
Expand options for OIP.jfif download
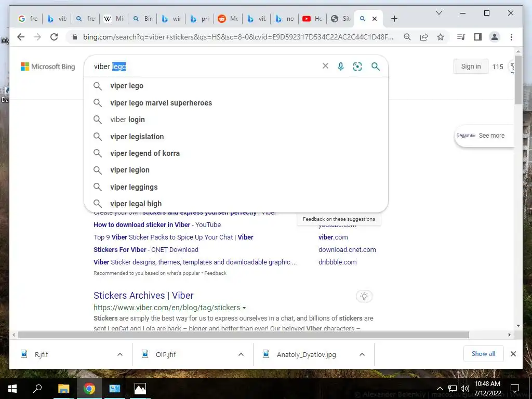coord(241,354)
